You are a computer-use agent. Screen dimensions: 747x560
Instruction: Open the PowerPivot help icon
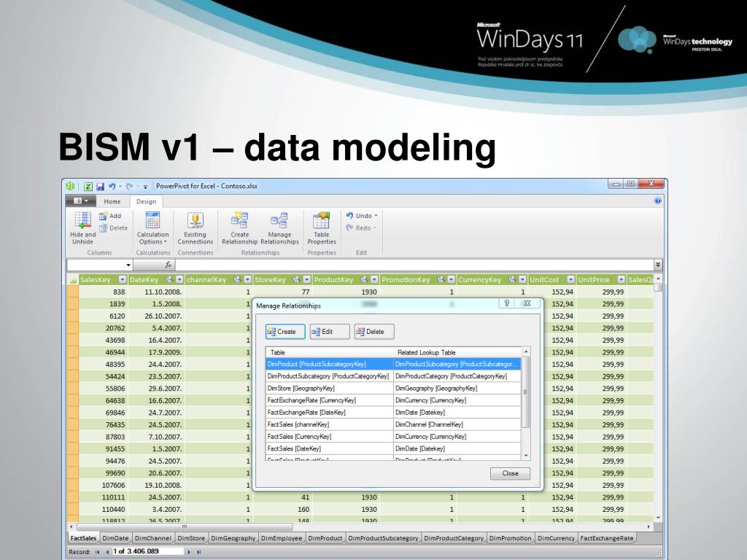(658, 201)
